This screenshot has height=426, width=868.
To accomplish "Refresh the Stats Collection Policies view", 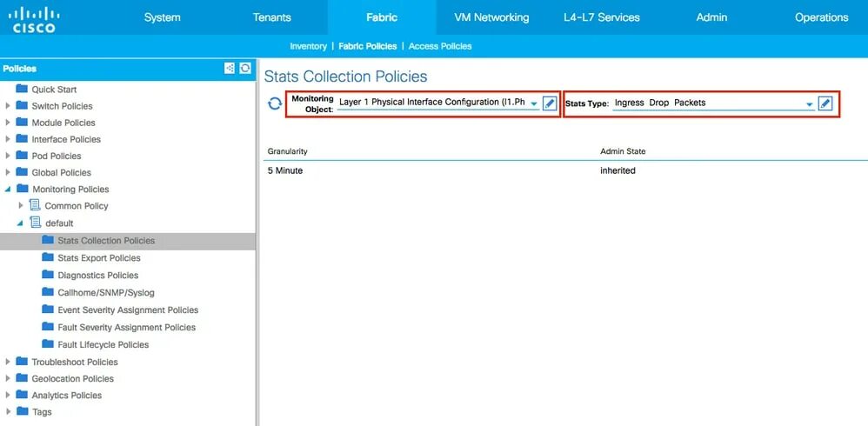I will click(x=275, y=103).
